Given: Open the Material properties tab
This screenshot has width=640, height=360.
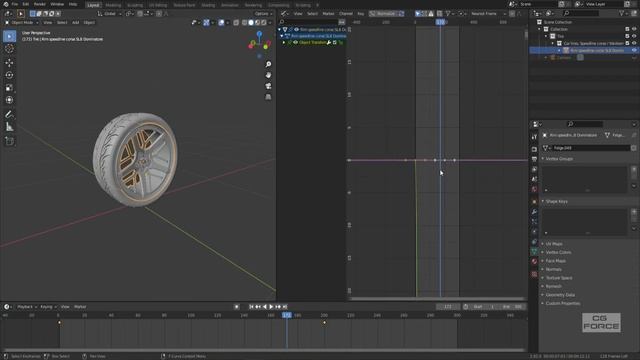Looking at the screenshot, I should [x=534, y=262].
